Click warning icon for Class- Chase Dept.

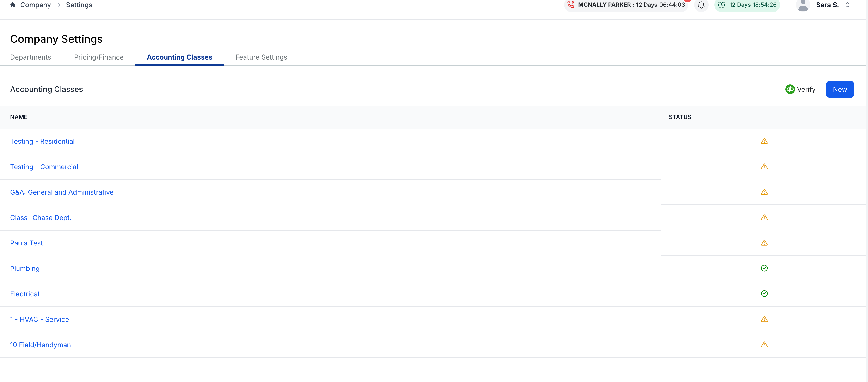(764, 217)
